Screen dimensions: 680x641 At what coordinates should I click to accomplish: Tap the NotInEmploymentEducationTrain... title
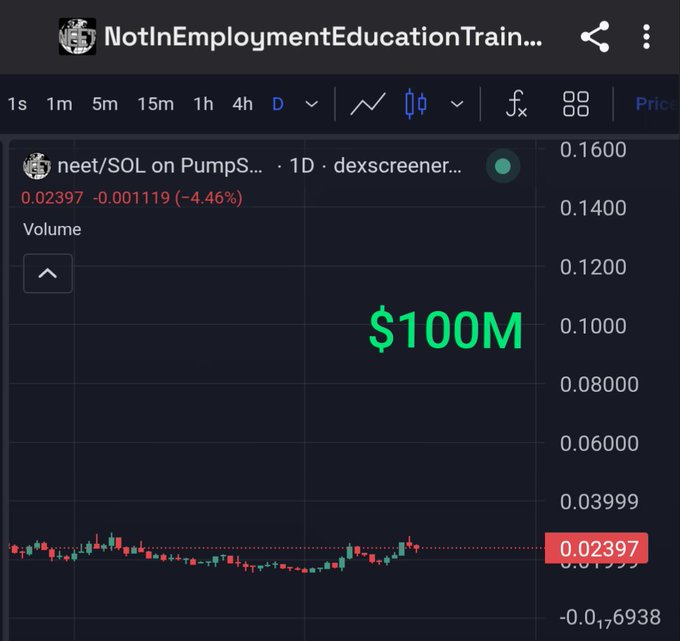[323, 37]
